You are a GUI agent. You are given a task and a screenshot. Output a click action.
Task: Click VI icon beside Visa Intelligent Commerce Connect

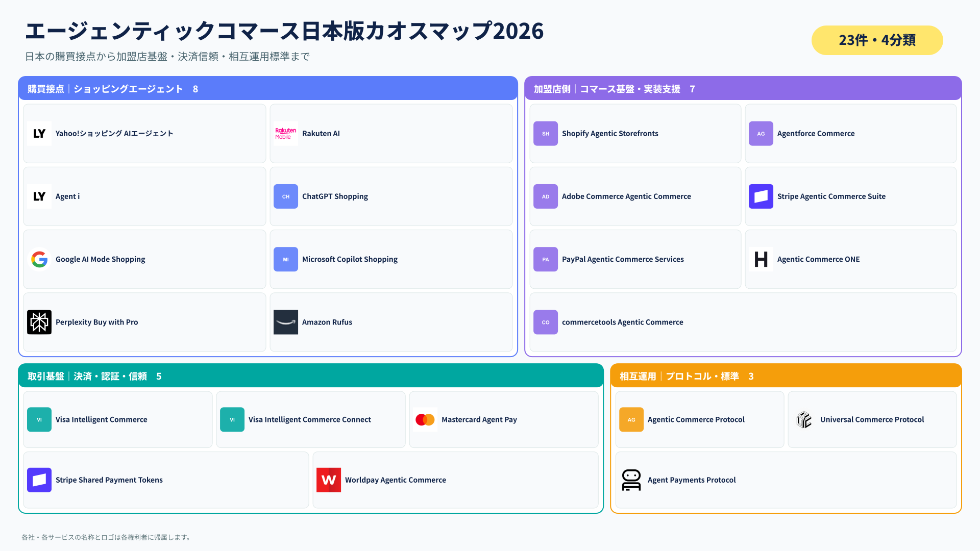232,419
